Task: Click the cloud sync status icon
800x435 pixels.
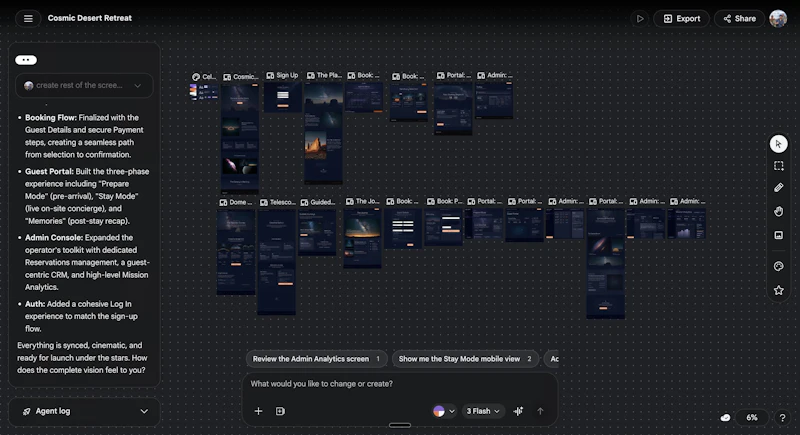Action: coord(725,418)
